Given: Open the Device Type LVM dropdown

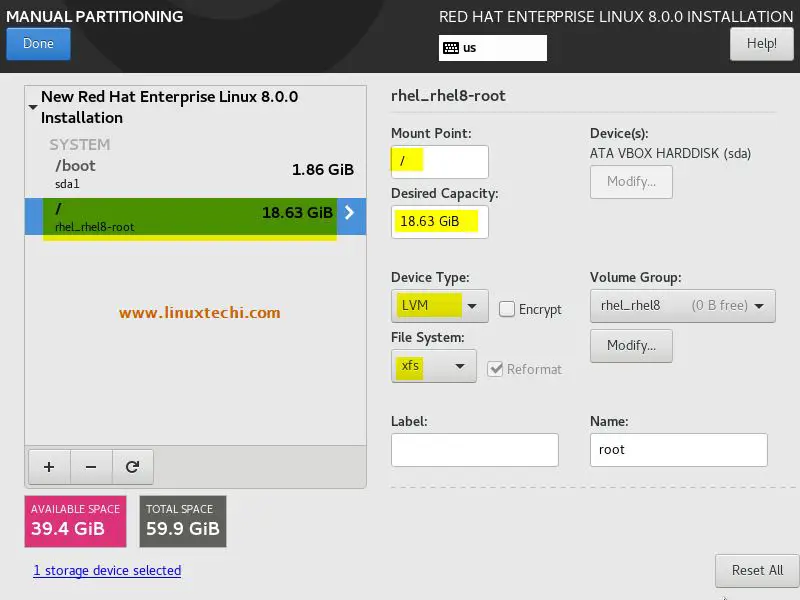Looking at the screenshot, I should (x=440, y=306).
